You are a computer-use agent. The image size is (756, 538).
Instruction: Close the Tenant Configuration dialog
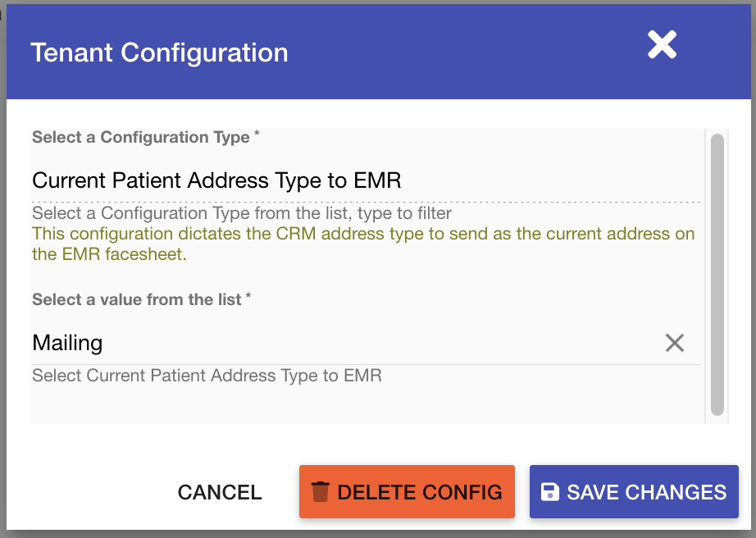pyautogui.click(x=662, y=45)
